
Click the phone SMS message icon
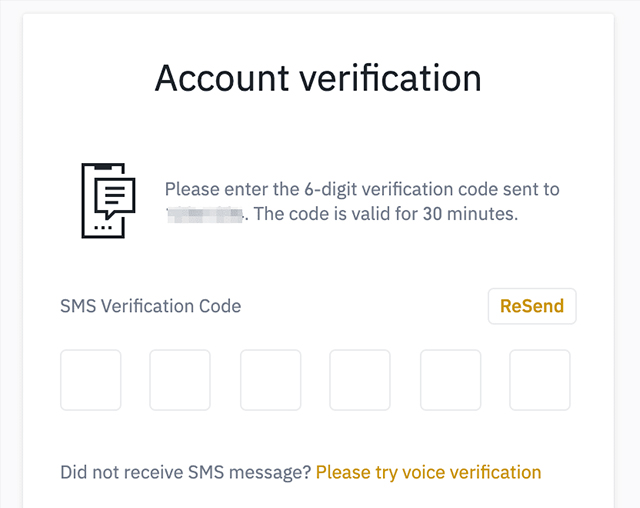[109, 200]
